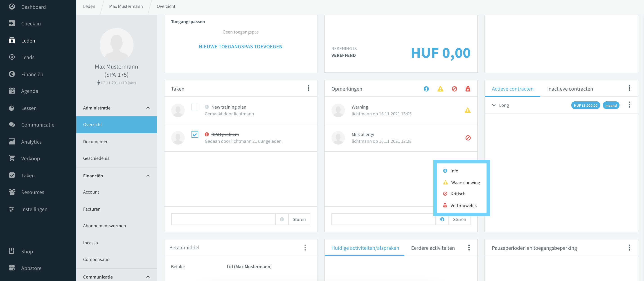Filter Opmerkingen by warning triangle icon
This screenshot has height=281, width=644.
(440, 89)
